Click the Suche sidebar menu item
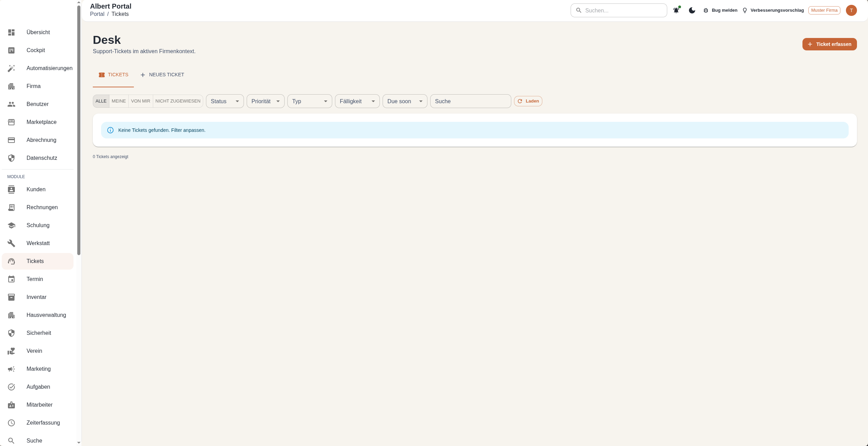868x446 pixels. (38, 441)
